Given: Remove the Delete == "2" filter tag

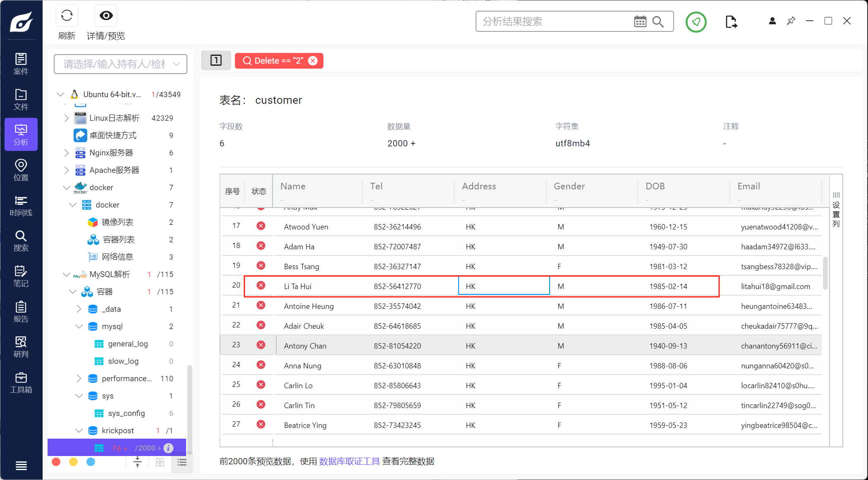Looking at the screenshot, I should point(313,61).
